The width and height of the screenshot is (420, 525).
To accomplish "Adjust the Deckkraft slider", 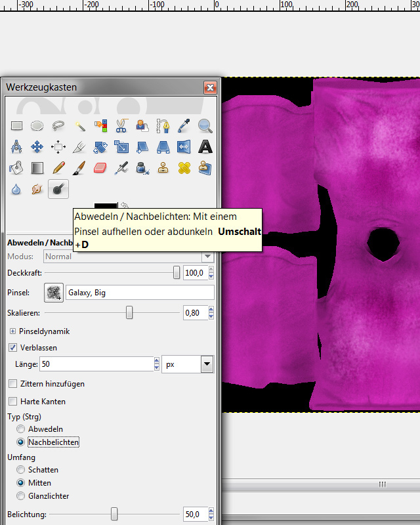I will 177,272.
